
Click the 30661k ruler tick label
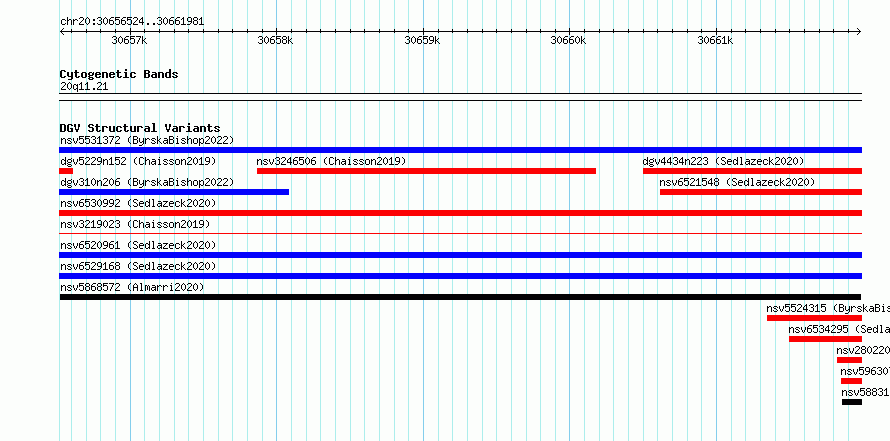click(715, 40)
